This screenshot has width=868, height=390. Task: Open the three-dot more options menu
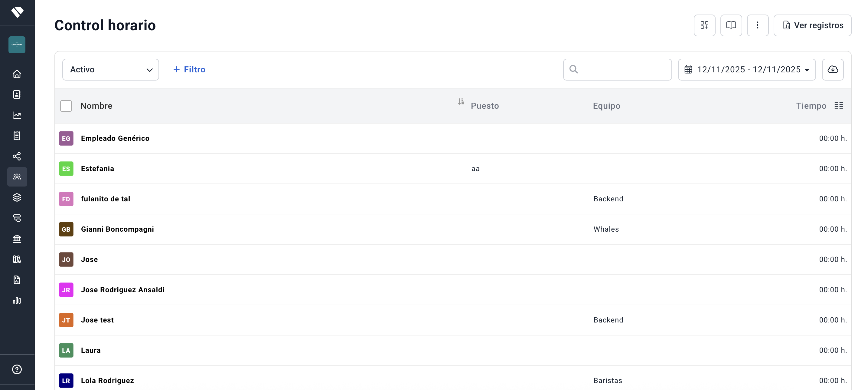(x=758, y=25)
